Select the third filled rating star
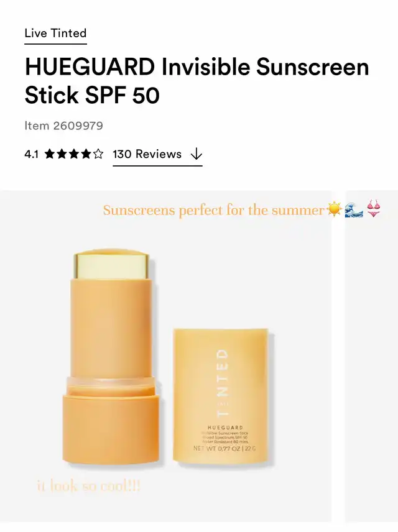Viewport: 398px width, 532px height. [x=74, y=154]
